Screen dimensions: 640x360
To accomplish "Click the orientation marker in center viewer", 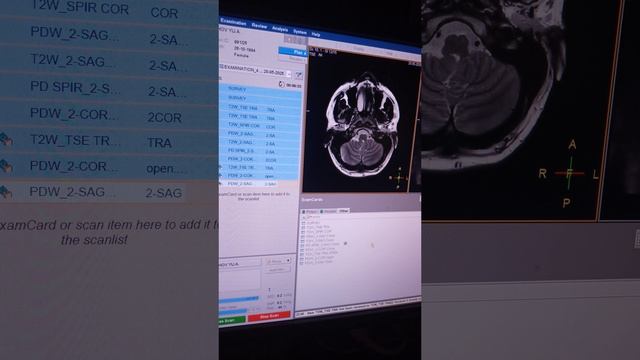I will click(x=398, y=178).
